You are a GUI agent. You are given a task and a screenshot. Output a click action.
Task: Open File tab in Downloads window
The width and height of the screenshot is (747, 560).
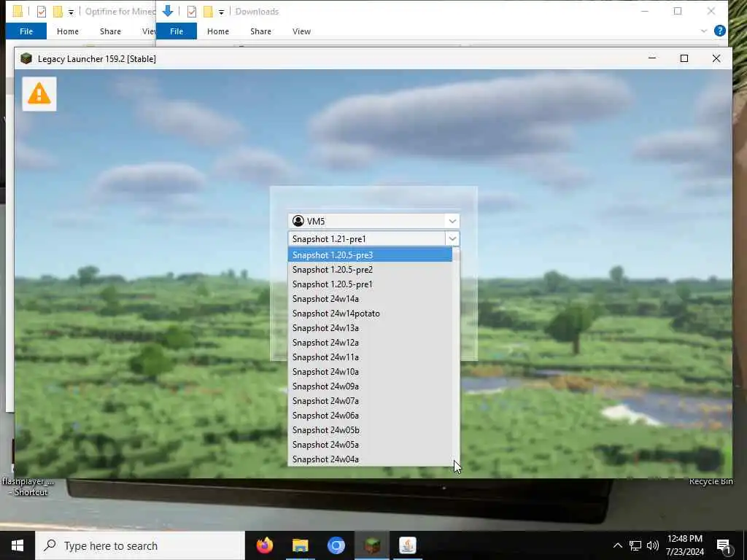[177, 31]
